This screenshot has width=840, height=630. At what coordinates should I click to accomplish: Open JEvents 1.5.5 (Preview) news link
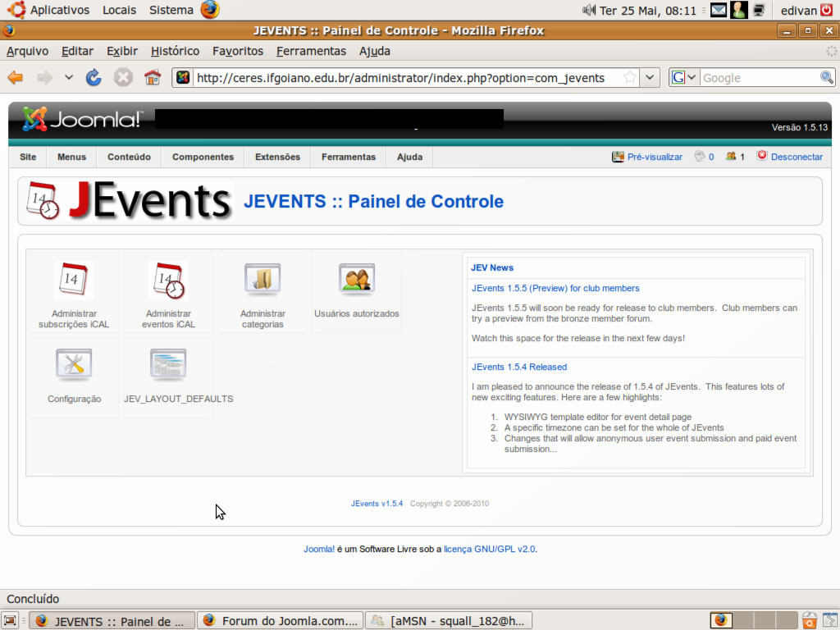(555, 288)
